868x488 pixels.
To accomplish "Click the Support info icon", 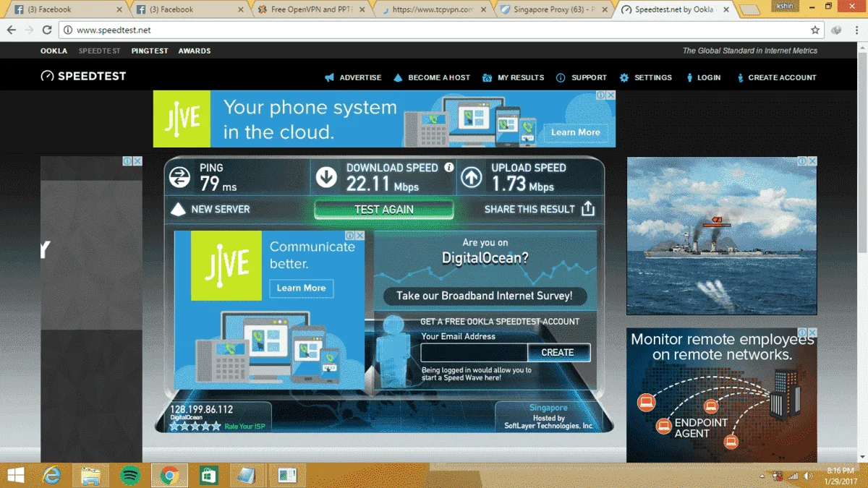I will point(561,77).
